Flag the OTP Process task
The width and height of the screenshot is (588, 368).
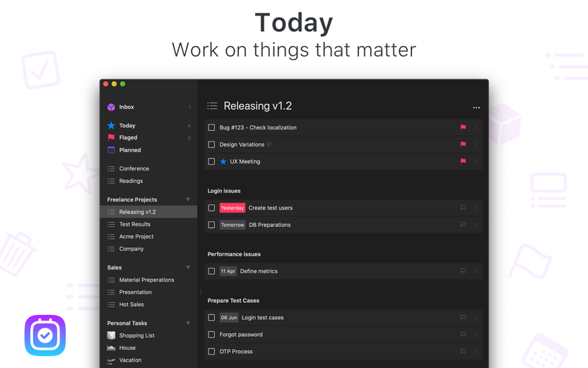(463, 351)
